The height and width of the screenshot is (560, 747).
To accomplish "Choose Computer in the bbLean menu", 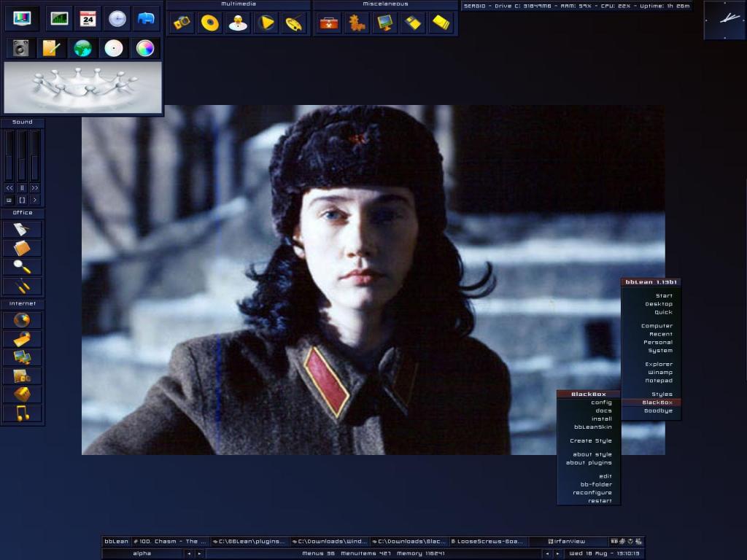I will (651, 326).
